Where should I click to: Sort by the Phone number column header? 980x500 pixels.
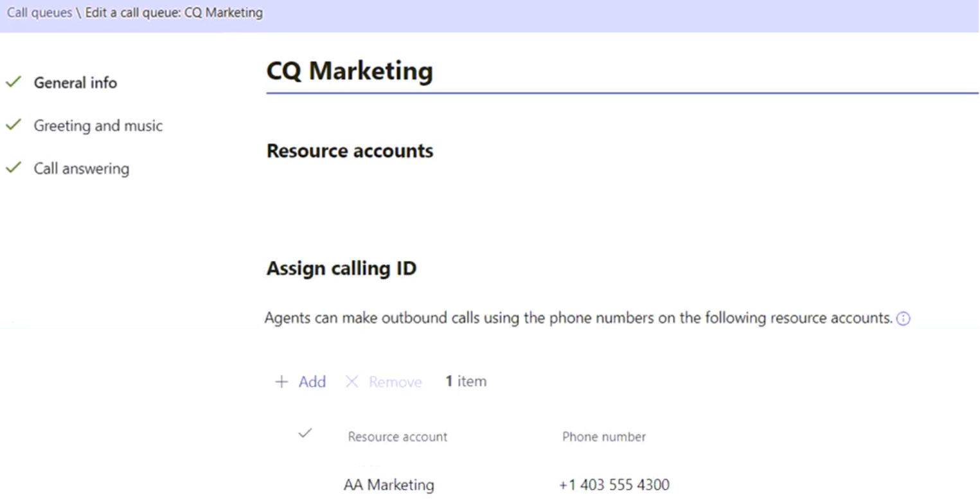click(603, 437)
